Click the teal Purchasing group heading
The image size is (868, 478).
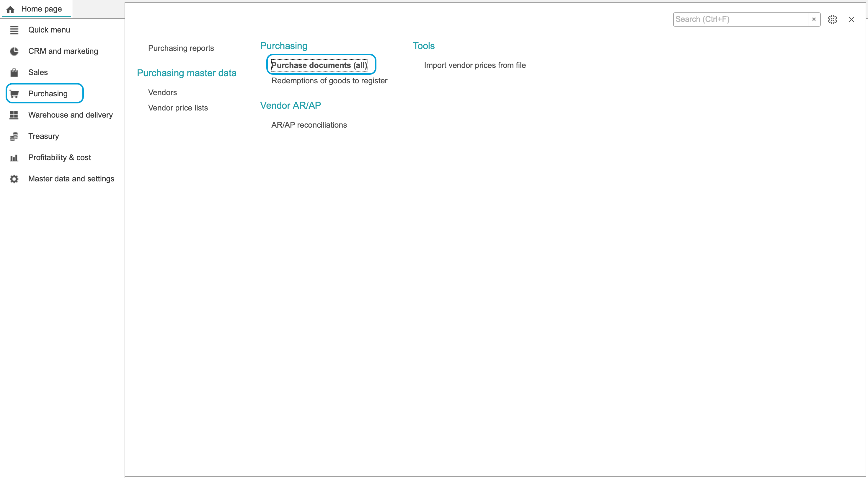(284, 45)
